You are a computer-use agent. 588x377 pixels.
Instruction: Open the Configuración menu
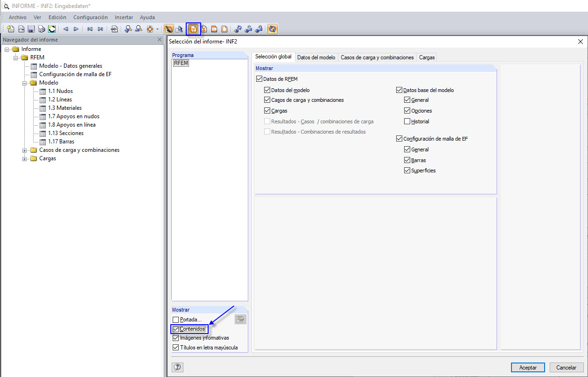click(x=91, y=17)
